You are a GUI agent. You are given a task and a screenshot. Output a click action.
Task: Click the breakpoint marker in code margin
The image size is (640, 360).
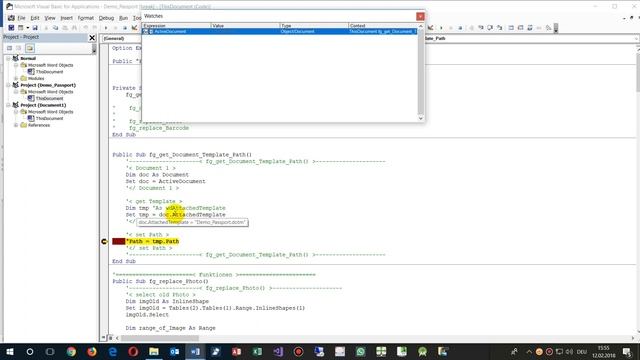pyautogui.click(x=104, y=242)
